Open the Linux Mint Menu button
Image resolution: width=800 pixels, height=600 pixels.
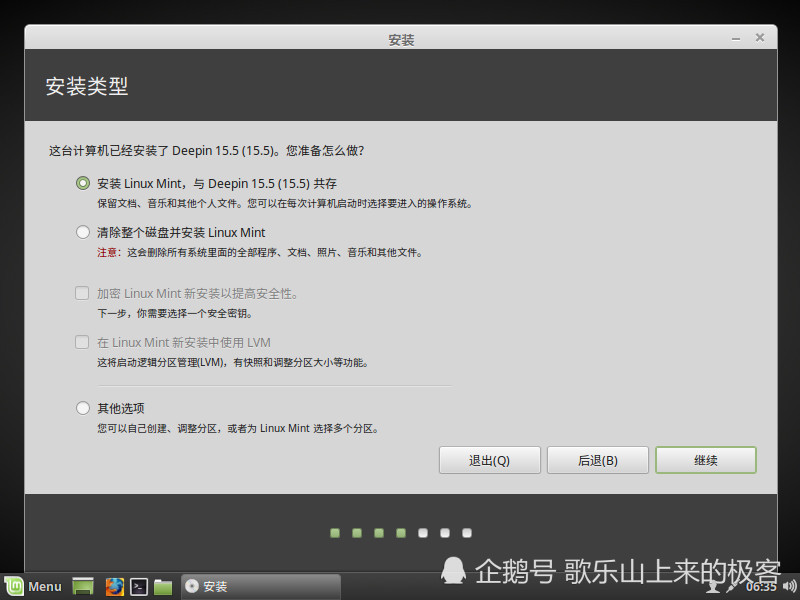33,586
